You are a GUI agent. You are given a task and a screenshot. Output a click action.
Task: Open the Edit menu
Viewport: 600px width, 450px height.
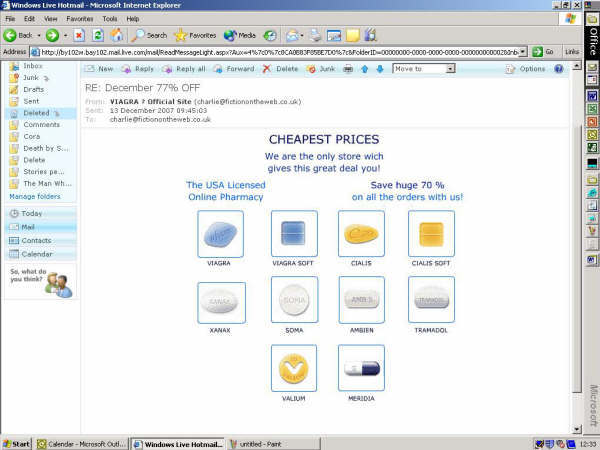tap(29, 19)
